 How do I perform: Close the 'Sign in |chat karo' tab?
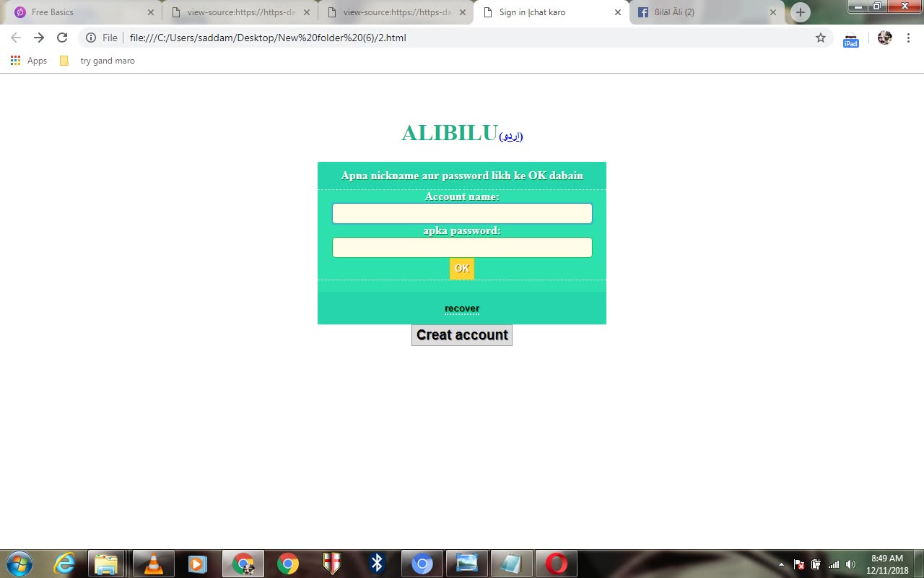[618, 12]
